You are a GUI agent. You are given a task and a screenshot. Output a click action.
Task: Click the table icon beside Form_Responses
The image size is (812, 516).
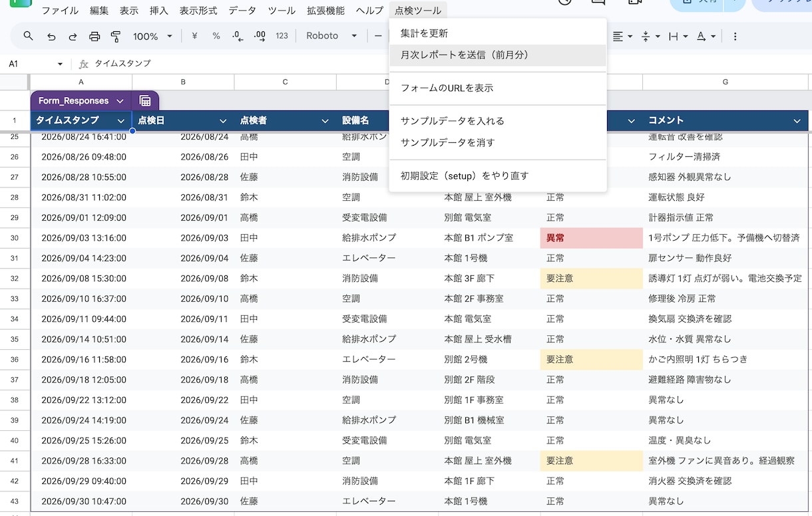[145, 101]
